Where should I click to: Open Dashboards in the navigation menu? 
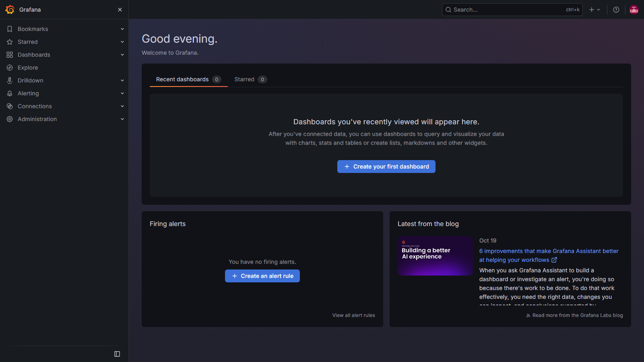click(34, 55)
